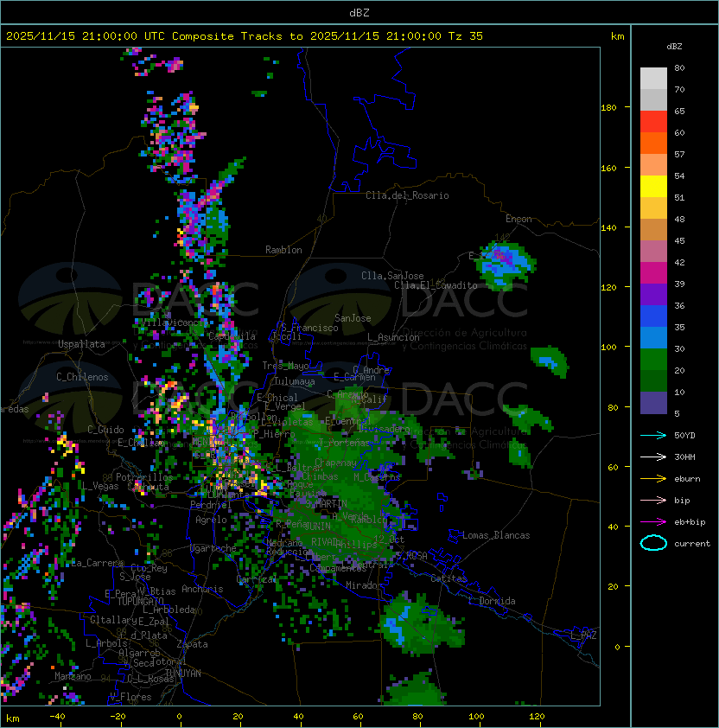Image resolution: width=719 pixels, height=728 pixels.
Task: Click the 'Composite Tracks' timestamp header line
Action: click(245, 36)
